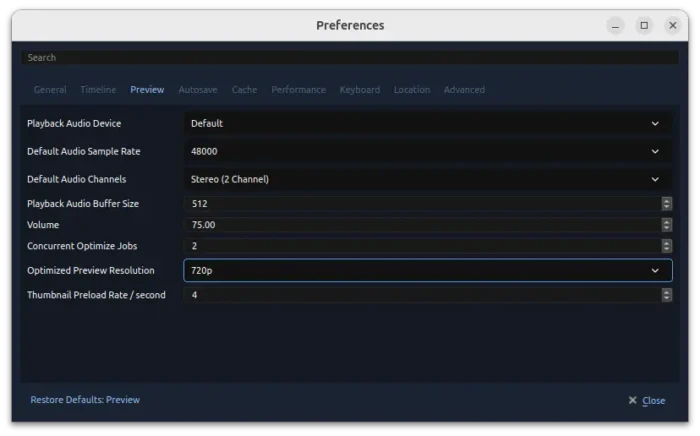Click the Concurrent Optimize Jobs stepper

(667, 246)
